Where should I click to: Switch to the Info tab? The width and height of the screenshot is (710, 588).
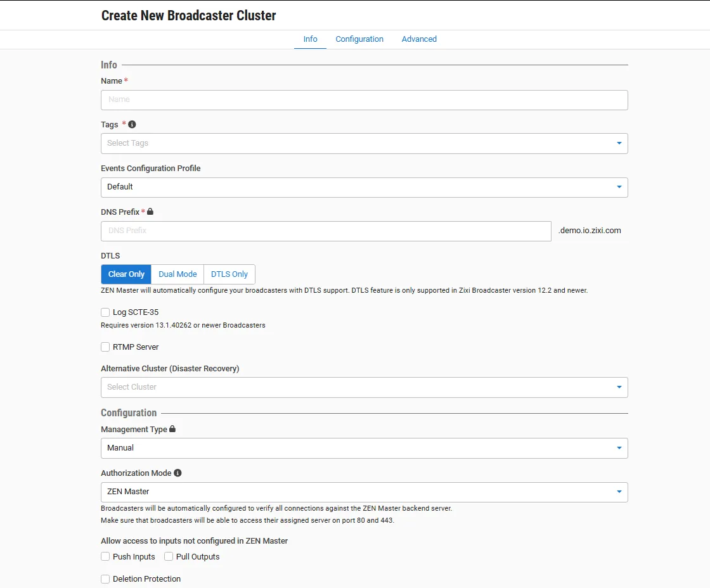tap(310, 39)
